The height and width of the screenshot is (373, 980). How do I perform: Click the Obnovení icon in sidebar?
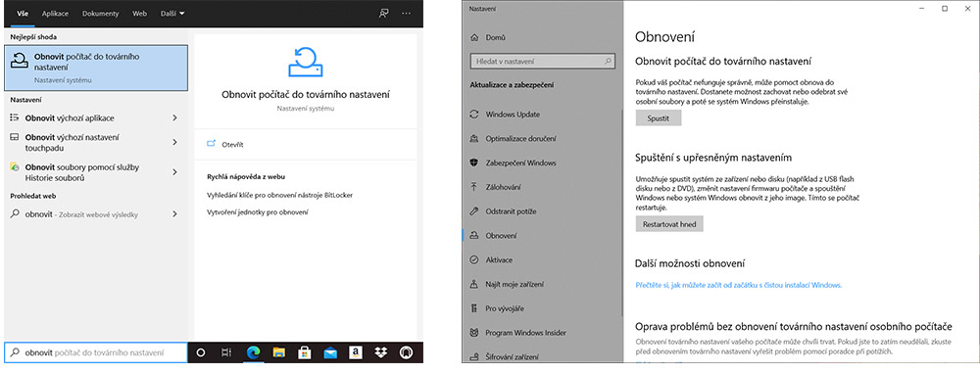coord(473,236)
